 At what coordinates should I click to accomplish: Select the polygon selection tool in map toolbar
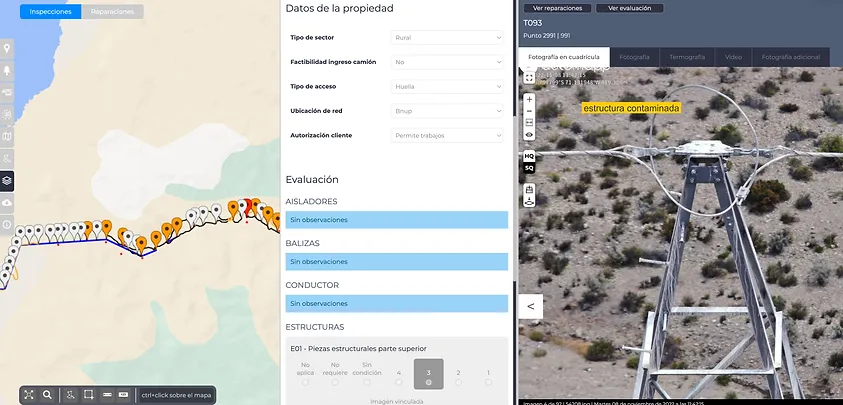pyautogui.click(x=70, y=395)
